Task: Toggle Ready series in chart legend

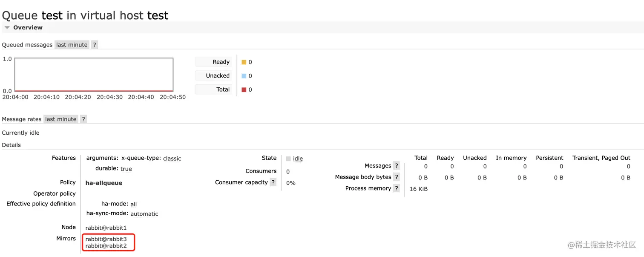Action: point(214,62)
